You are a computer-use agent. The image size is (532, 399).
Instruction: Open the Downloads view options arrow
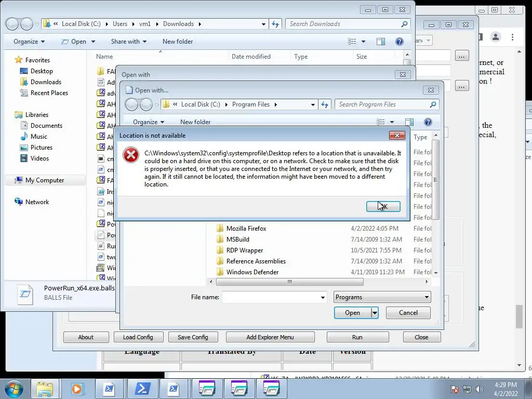[x=363, y=42]
